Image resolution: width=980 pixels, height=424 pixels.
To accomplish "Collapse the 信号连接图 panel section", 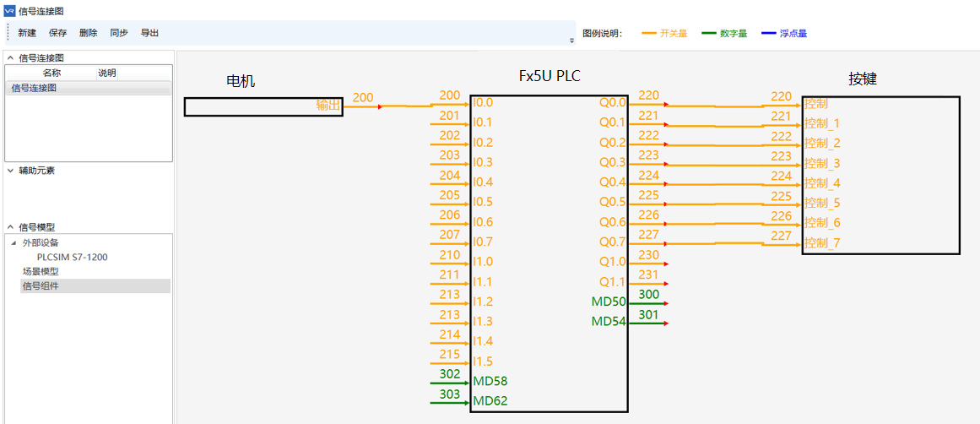I will click(x=10, y=57).
